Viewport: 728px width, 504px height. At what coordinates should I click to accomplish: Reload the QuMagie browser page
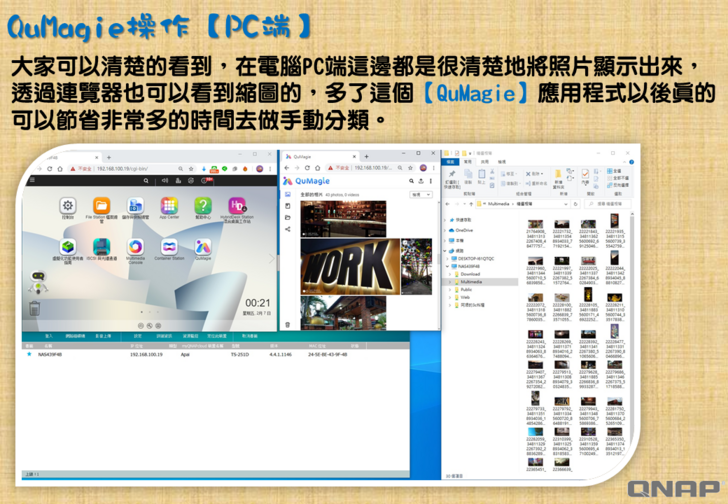pos(307,168)
